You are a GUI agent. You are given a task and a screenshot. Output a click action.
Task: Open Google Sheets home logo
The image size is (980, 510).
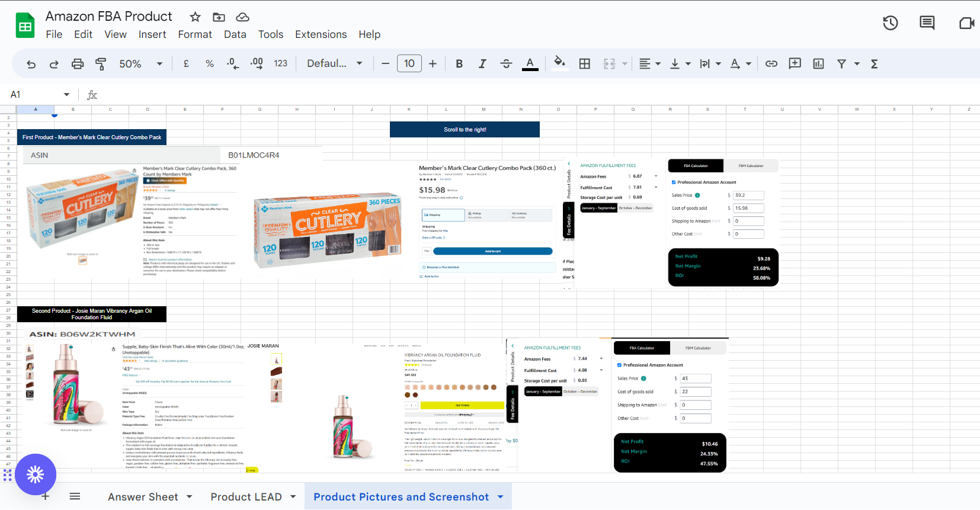[x=25, y=25]
